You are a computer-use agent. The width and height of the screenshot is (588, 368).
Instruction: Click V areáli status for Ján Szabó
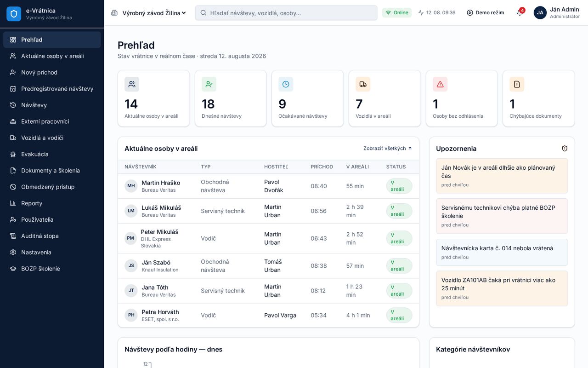[399, 266]
